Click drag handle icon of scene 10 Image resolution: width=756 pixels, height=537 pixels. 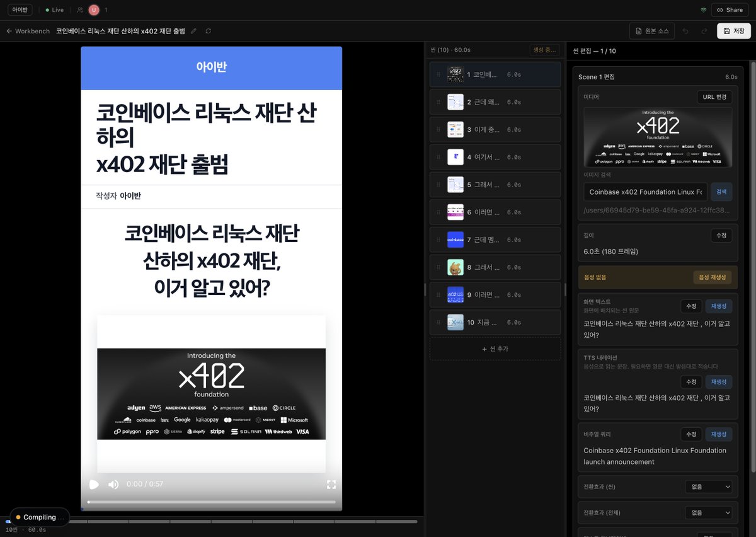click(438, 322)
